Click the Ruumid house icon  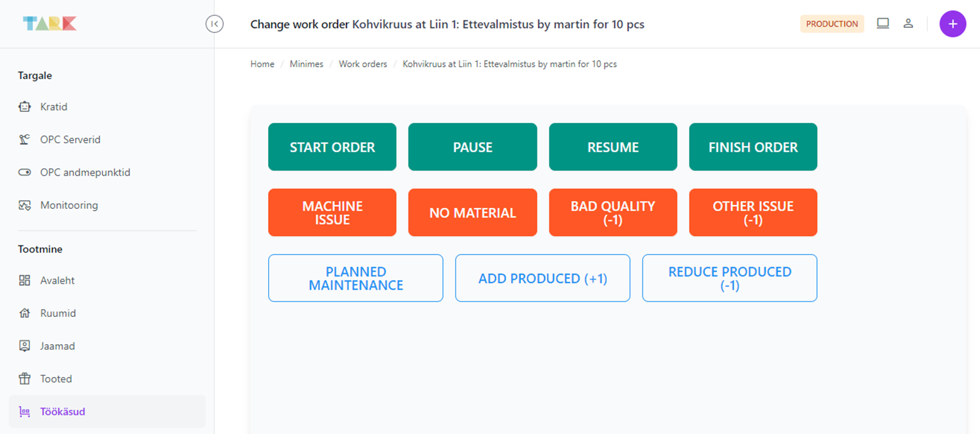coord(25,313)
